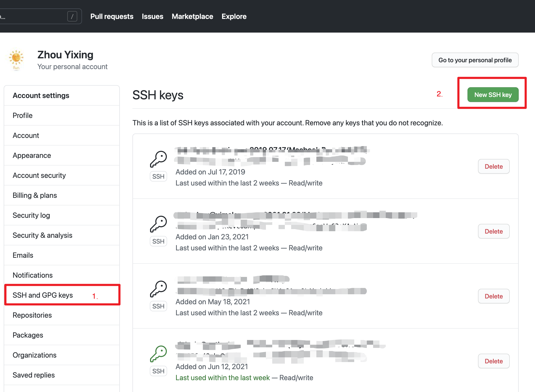Screen dimensions: 535x392
Task: Open Pull requests in the top navigation
Action: tap(112, 16)
